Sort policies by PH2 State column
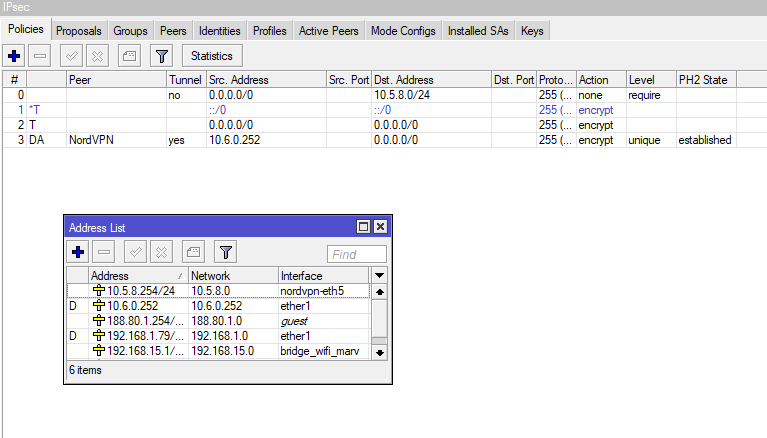This screenshot has width=767, height=438. click(x=706, y=80)
